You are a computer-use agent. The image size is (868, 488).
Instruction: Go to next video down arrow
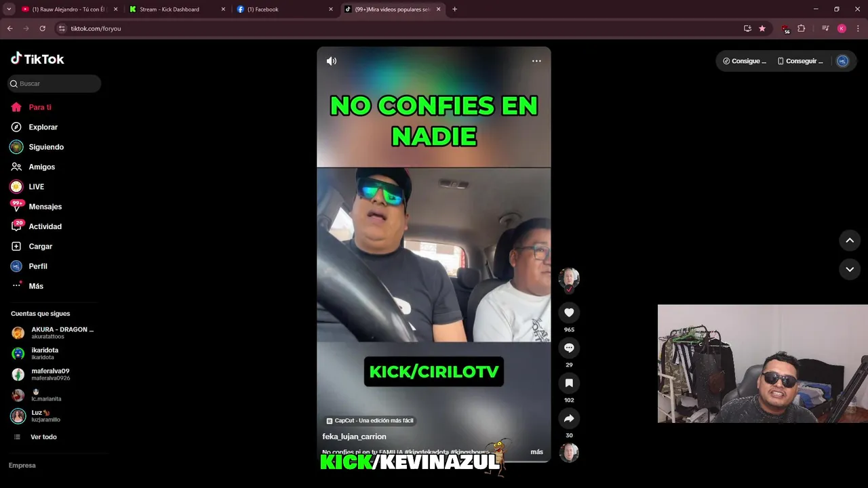850,269
